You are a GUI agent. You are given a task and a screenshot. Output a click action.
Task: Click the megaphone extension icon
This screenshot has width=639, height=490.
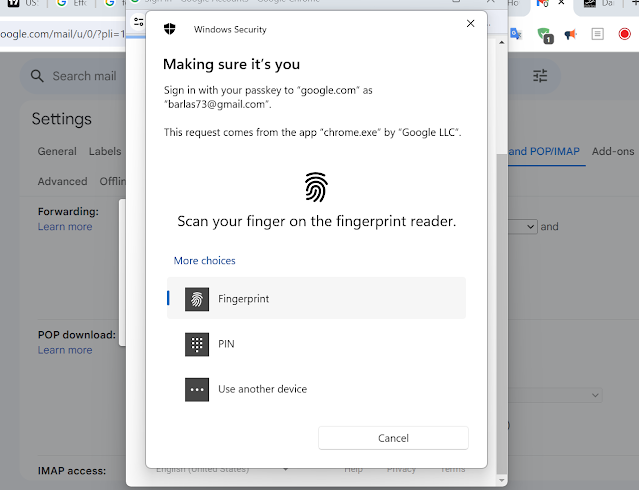click(571, 34)
